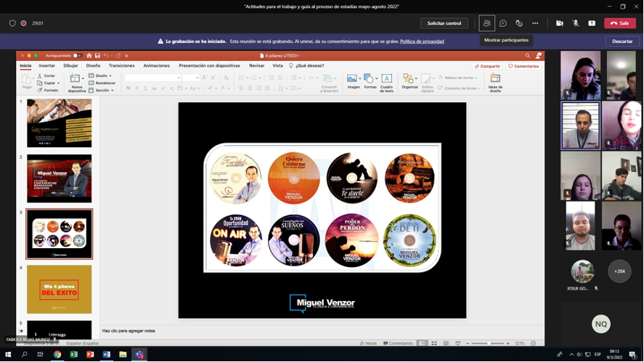Open the Formas shapes gallery

[x=370, y=83]
